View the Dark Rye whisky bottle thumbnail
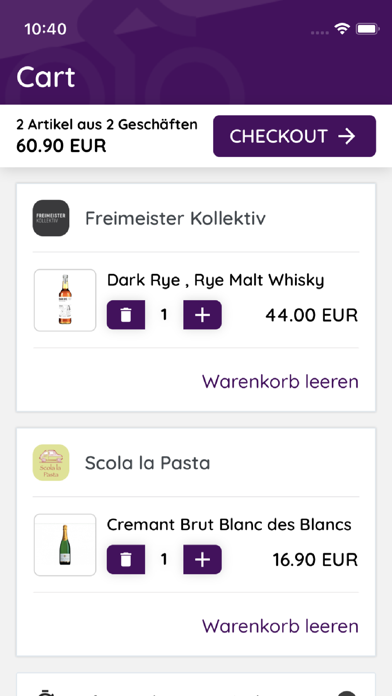 click(65, 300)
